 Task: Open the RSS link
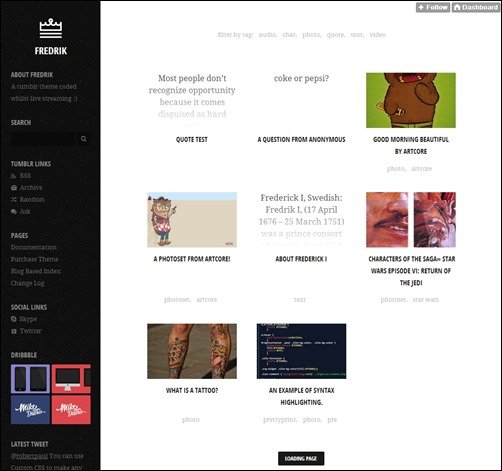tap(25, 176)
